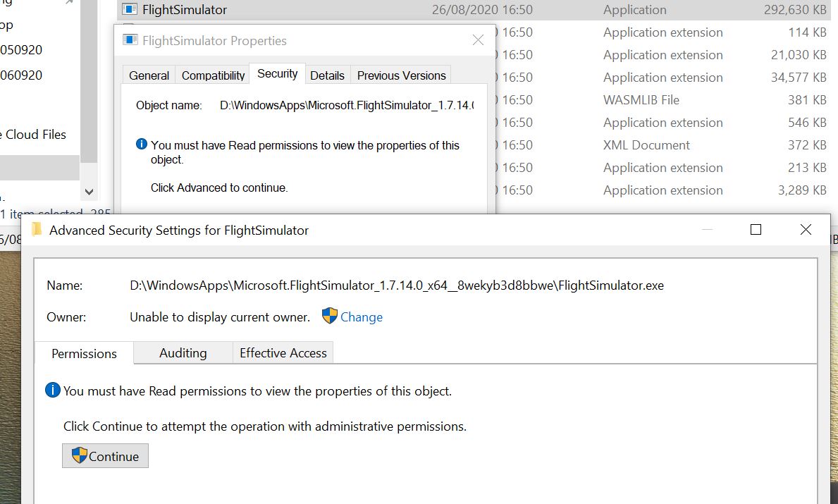
Task: Select the Permissions tab
Action: [84, 354]
